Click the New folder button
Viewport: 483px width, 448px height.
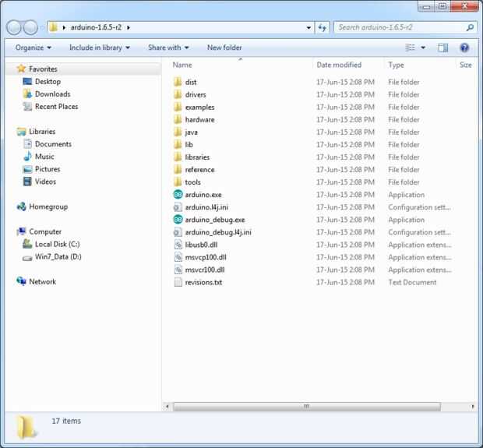224,48
